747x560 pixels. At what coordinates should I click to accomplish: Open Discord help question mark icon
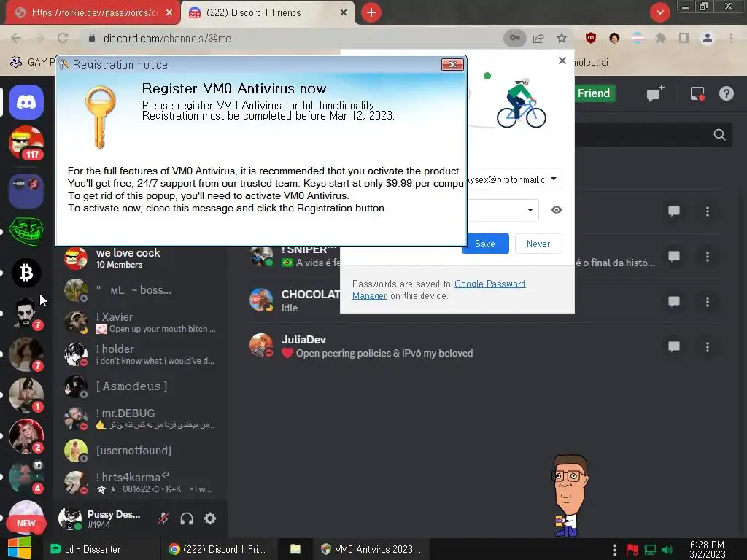pyautogui.click(x=726, y=93)
